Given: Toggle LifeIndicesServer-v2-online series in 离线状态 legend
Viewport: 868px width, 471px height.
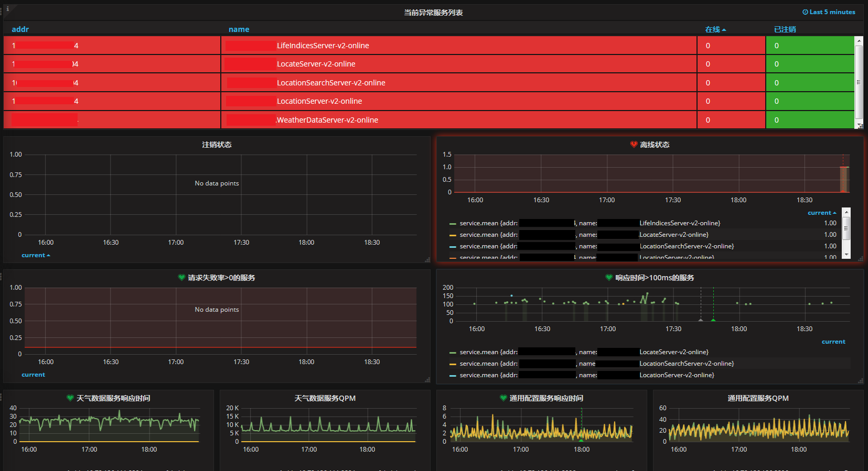Looking at the screenshot, I should click(x=590, y=223).
